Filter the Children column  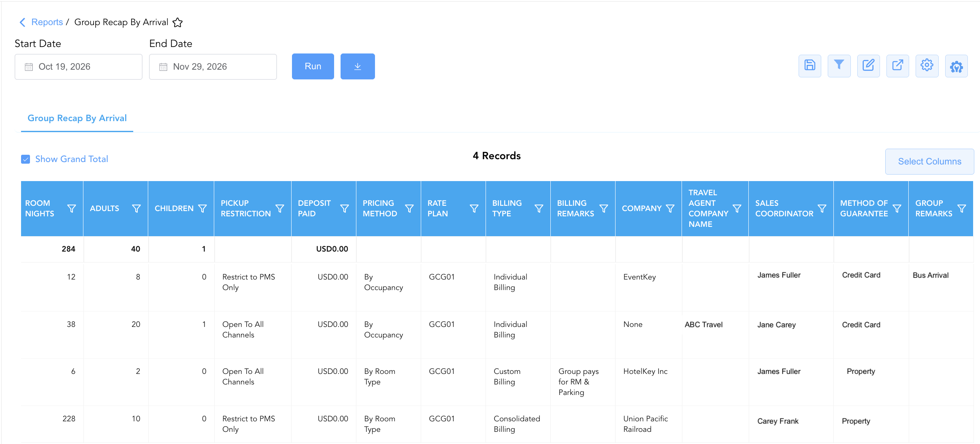[202, 208]
